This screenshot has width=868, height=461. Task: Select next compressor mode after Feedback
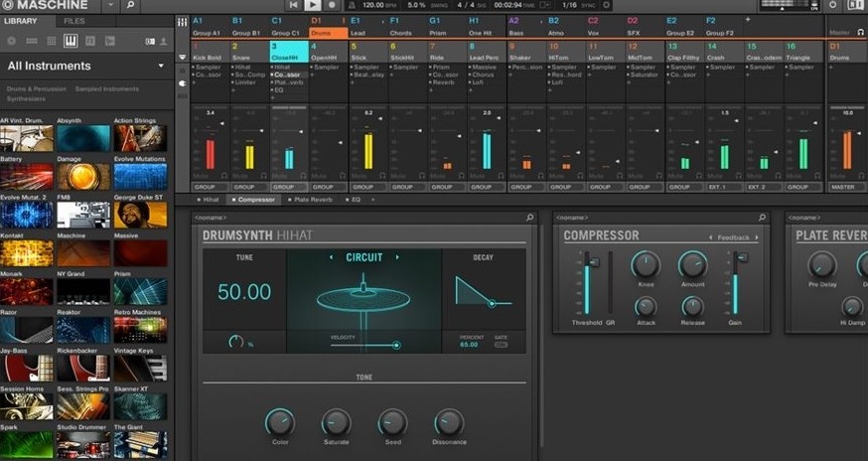coord(757,237)
